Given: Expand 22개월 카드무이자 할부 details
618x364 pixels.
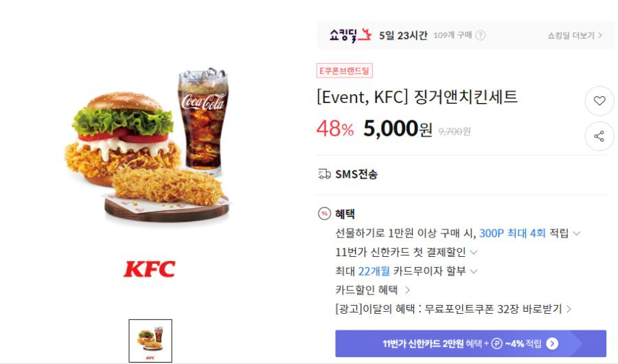Looking at the screenshot, I should pyautogui.click(x=474, y=271).
